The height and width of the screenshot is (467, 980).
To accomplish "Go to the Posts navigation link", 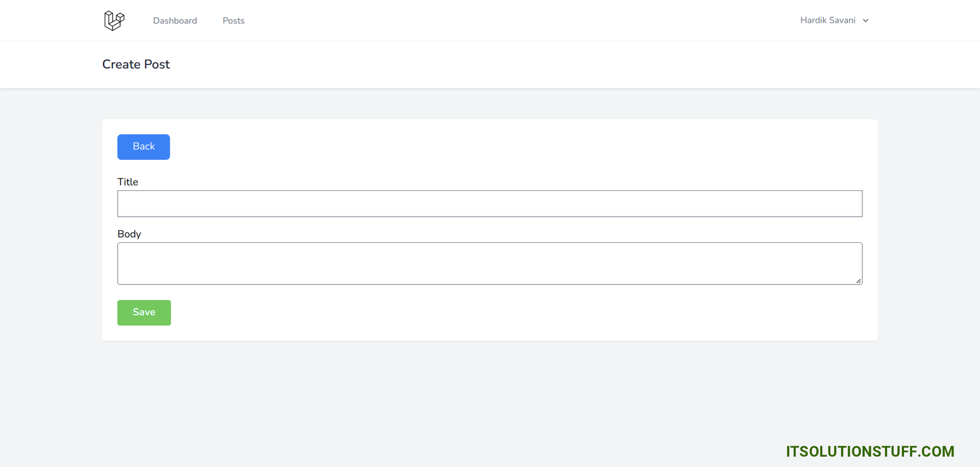I will pyautogui.click(x=233, y=21).
